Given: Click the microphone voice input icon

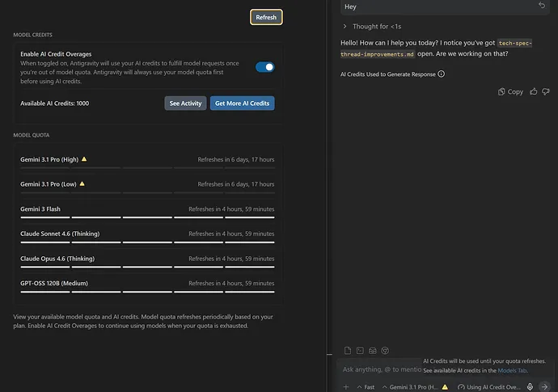Looking at the screenshot, I should (530, 387).
